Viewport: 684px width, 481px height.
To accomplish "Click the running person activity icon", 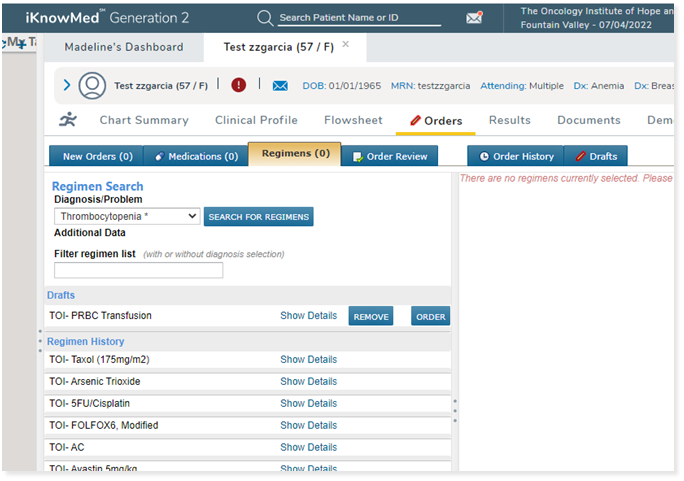I will click(x=67, y=120).
